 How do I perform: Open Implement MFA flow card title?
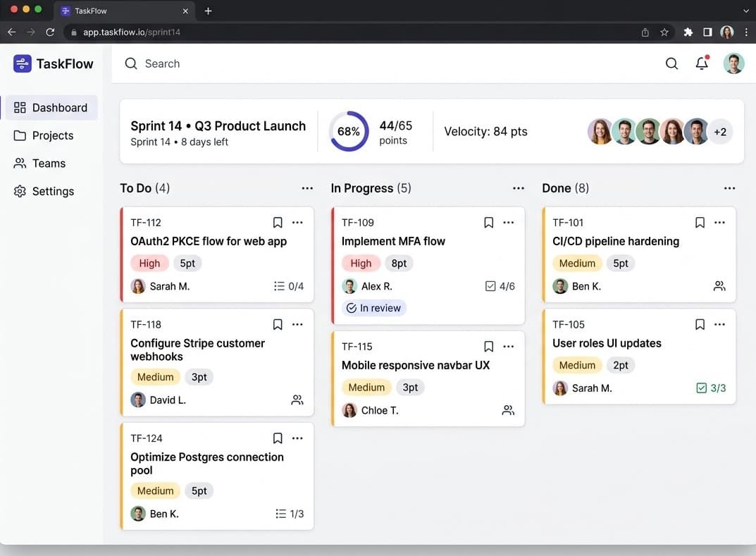coord(393,241)
